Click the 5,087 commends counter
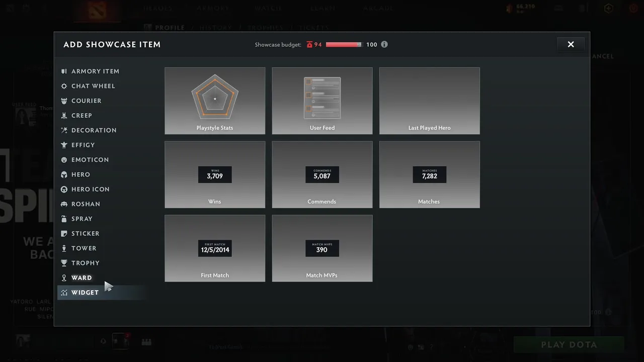The width and height of the screenshot is (644, 362). point(322,175)
